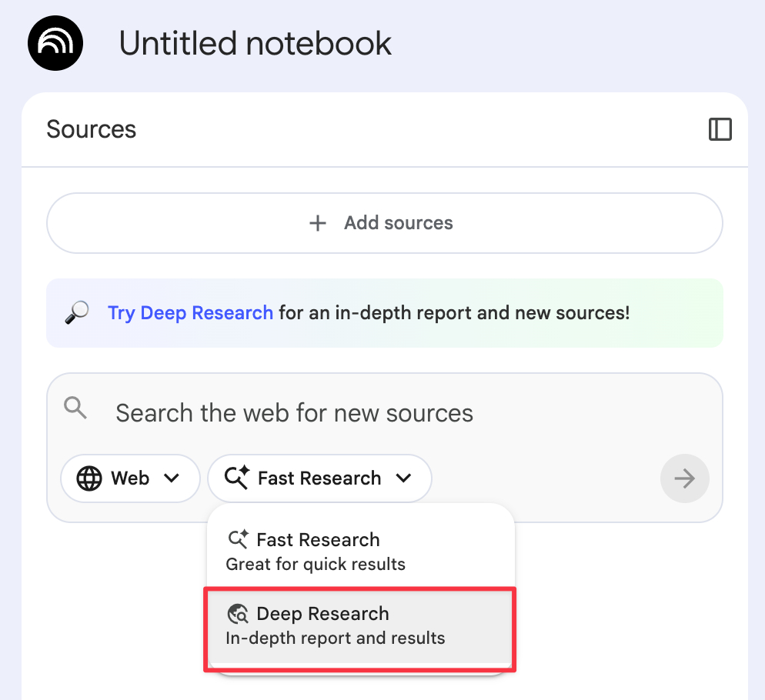Click the Add sources button label
Screen dimensions: 765x700
pyautogui.click(x=398, y=223)
